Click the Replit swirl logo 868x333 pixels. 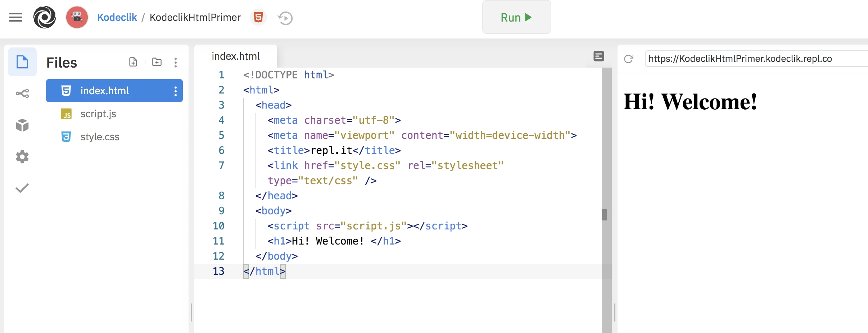coord(45,17)
